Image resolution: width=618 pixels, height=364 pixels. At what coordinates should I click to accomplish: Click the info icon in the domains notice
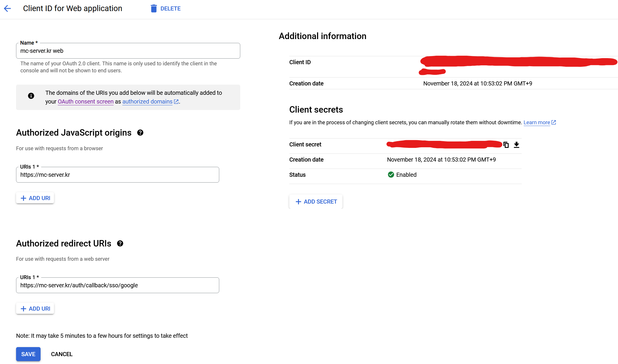31,96
